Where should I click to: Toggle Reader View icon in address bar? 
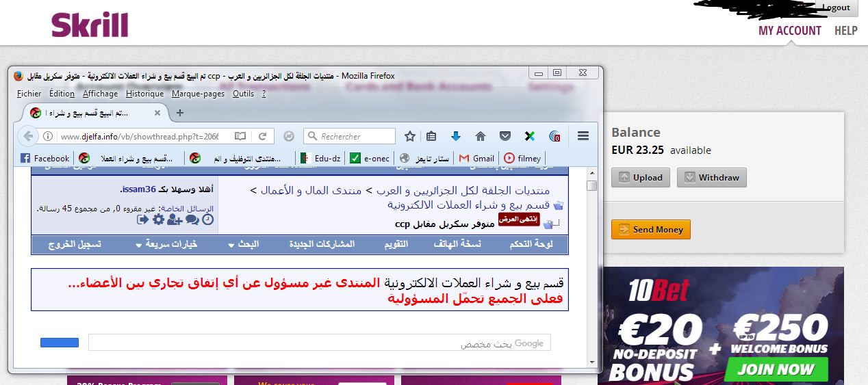240,136
